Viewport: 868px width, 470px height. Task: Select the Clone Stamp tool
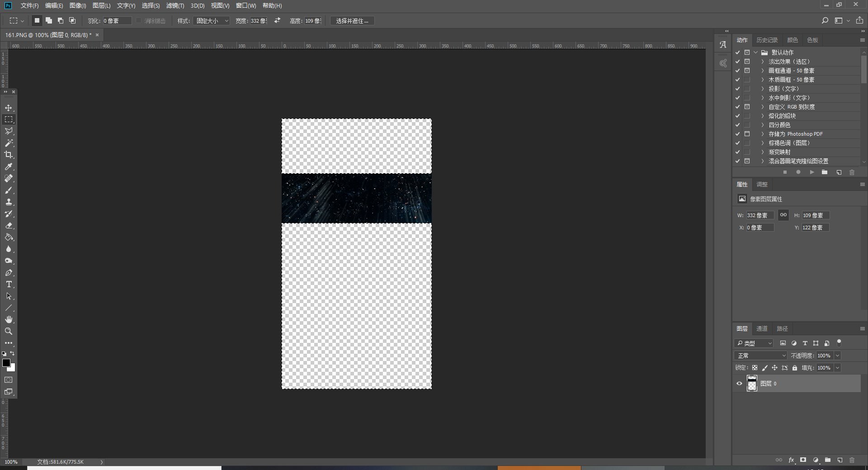[x=9, y=202]
